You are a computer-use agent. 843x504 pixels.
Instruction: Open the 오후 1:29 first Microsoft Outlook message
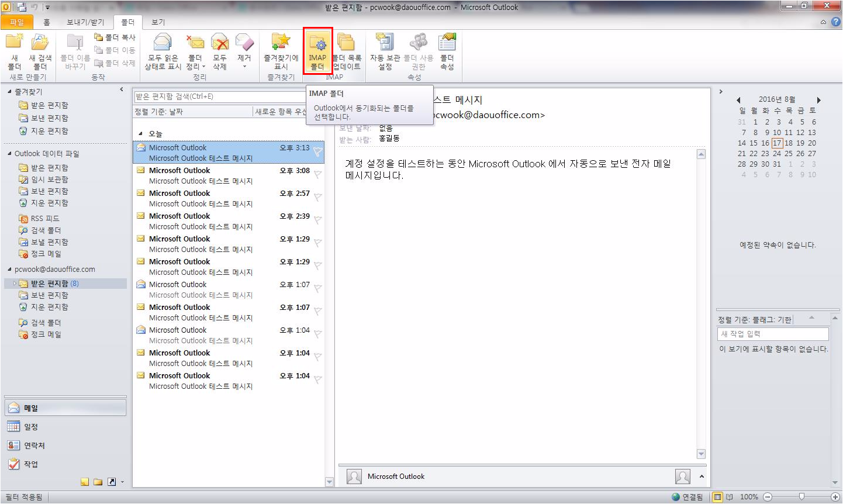click(x=229, y=244)
